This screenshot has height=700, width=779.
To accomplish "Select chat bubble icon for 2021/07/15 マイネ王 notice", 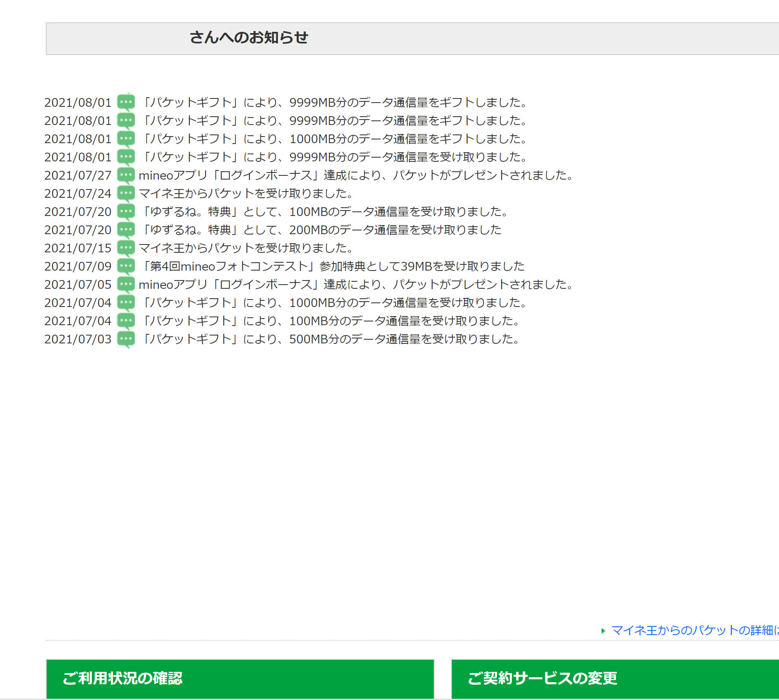I will (126, 248).
